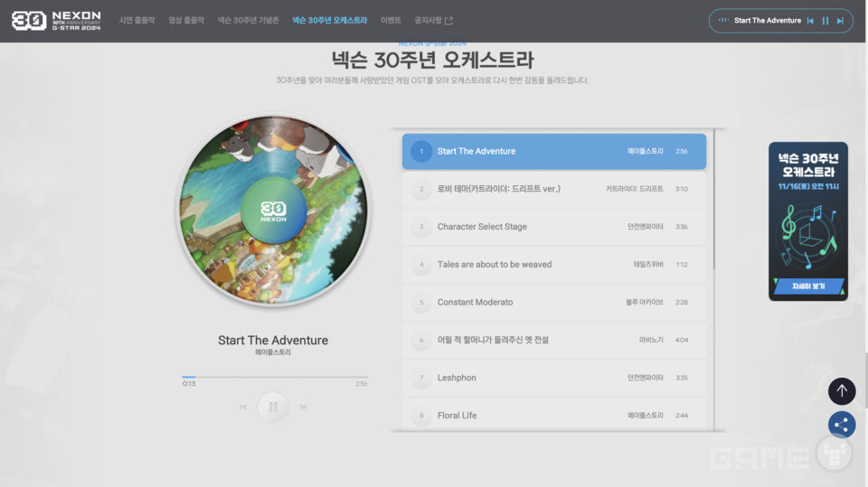Go to previous track below the album disc
Viewport: 868px width, 487px height.
tap(243, 407)
